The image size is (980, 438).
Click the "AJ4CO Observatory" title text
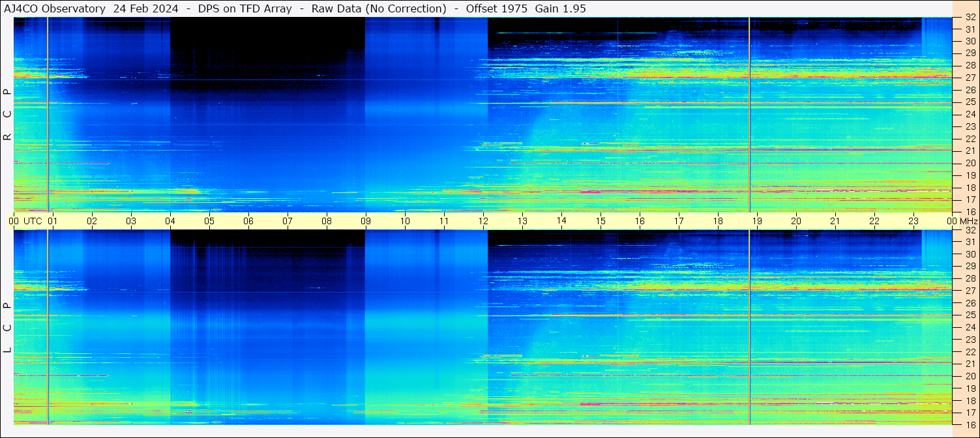click(x=55, y=8)
